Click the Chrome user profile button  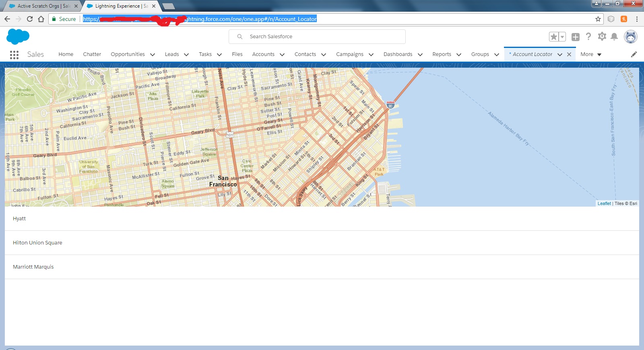(x=597, y=3)
